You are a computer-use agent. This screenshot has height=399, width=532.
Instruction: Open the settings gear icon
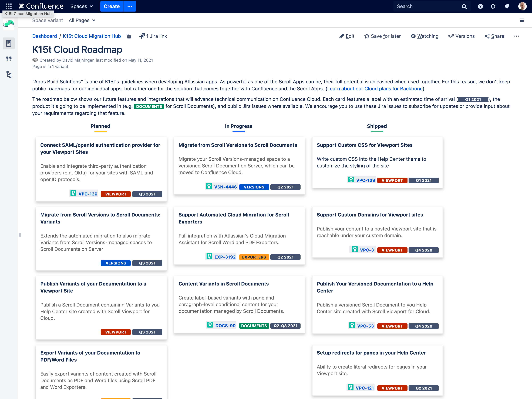point(493,6)
